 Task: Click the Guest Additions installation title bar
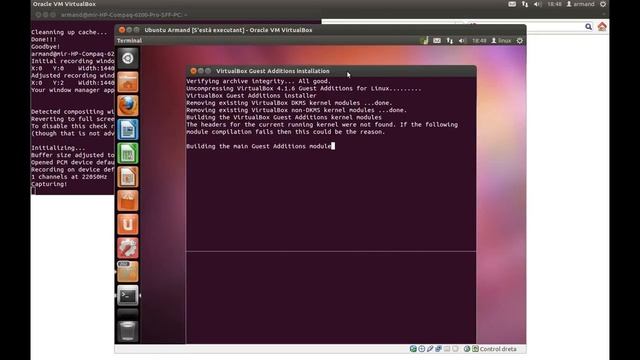coord(331,71)
